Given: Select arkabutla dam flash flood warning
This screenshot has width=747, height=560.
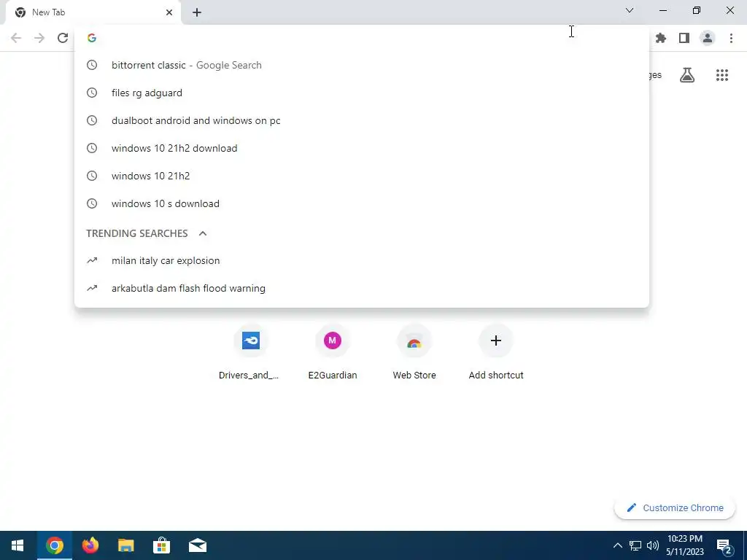Looking at the screenshot, I should (362, 288).
